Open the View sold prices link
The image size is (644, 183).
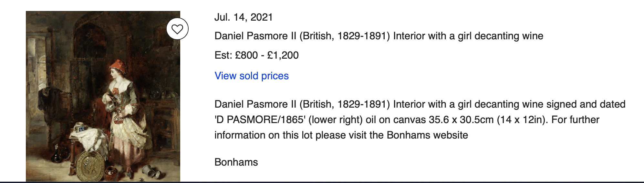tap(252, 76)
